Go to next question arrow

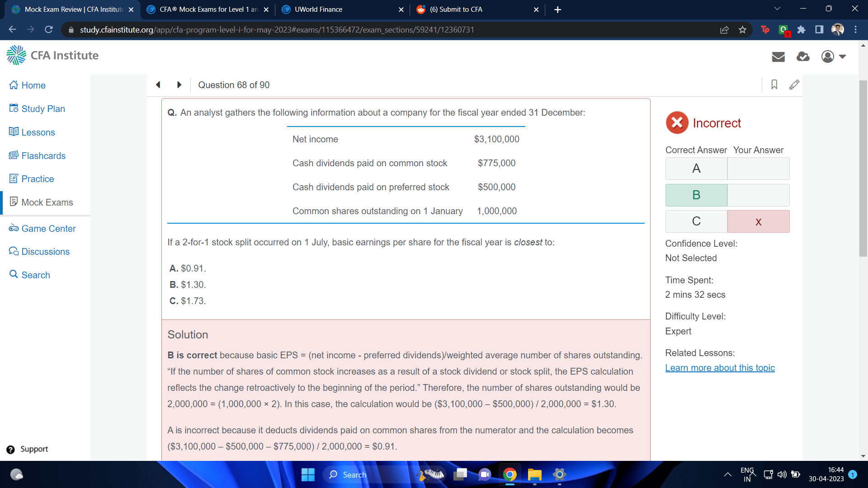tap(179, 84)
